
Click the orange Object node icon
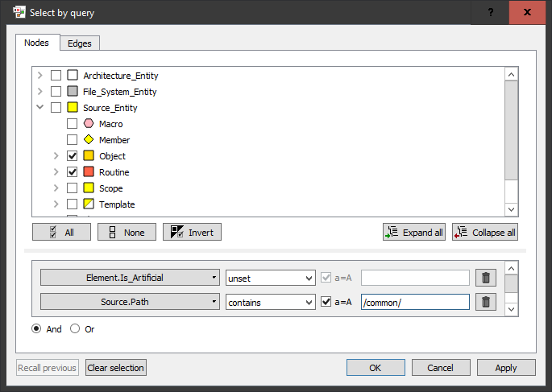pyautogui.click(x=89, y=155)
